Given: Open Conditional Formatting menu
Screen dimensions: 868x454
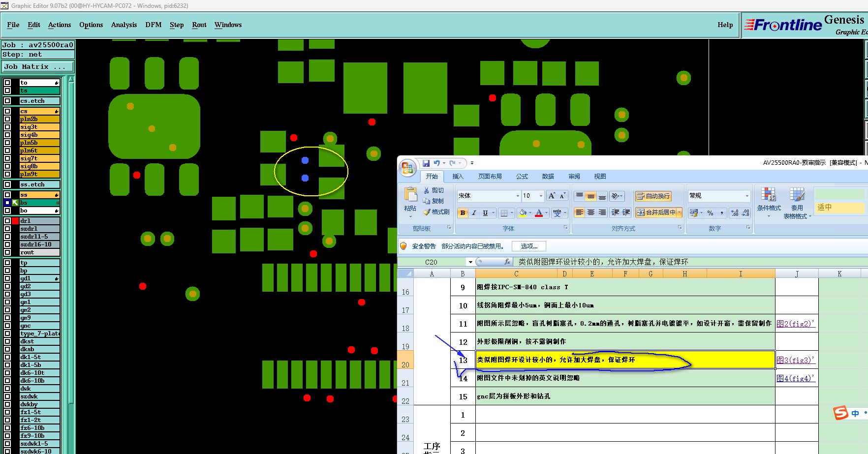Looking at the screenshot, I should tap(769, 203).
